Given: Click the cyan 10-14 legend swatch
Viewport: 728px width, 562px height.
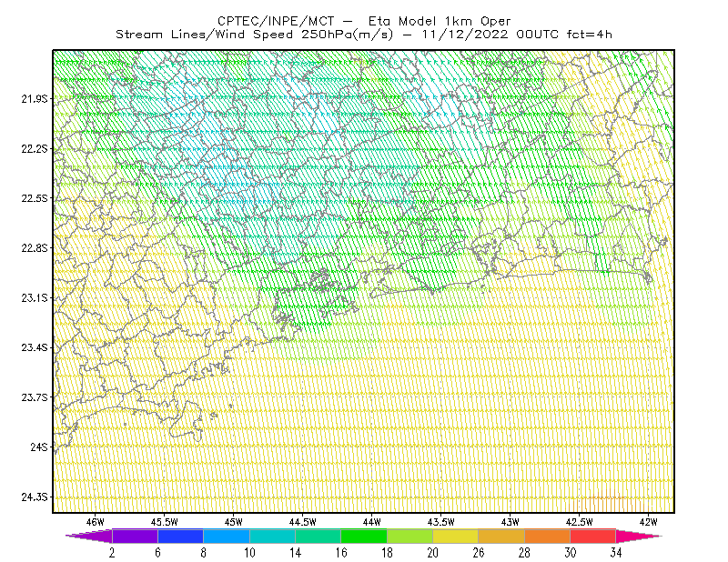Looking at the screenshot, I should [x=272, y=536].
